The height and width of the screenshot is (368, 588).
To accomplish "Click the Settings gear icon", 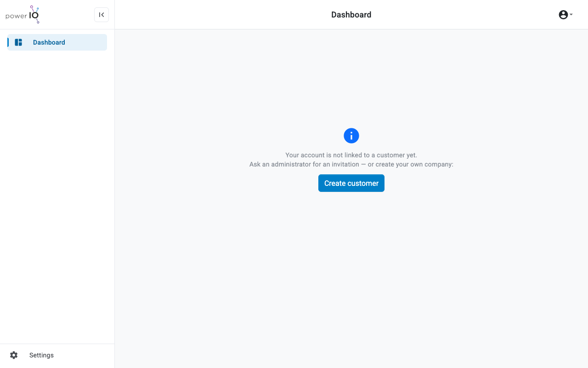I will coord(14,355).
